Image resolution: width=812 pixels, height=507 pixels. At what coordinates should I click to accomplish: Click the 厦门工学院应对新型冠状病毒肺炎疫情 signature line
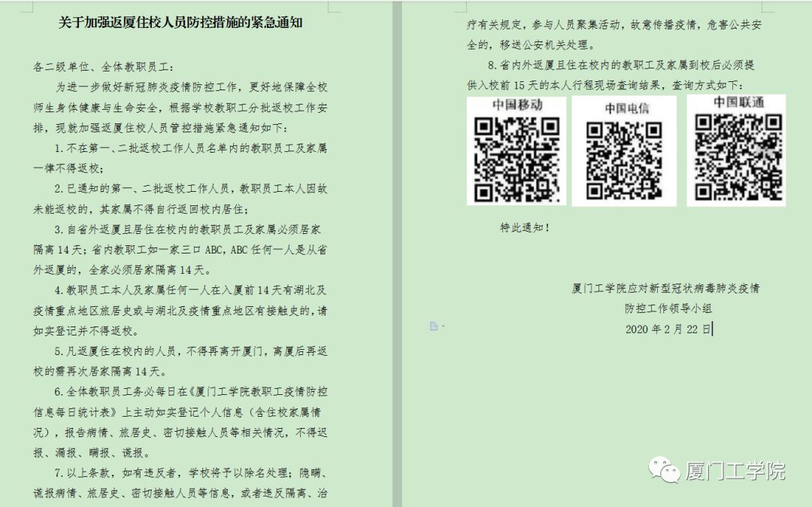click(665, 288)
